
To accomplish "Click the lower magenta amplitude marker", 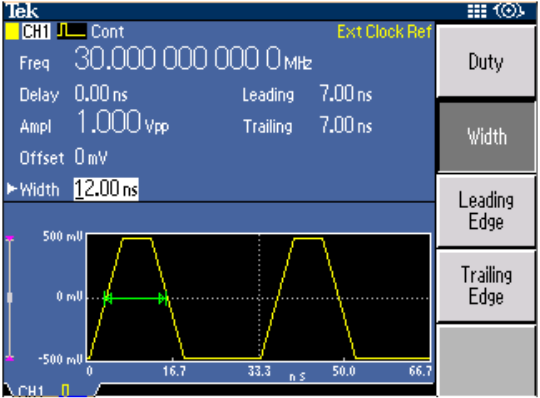I will [x=10, y=358].
